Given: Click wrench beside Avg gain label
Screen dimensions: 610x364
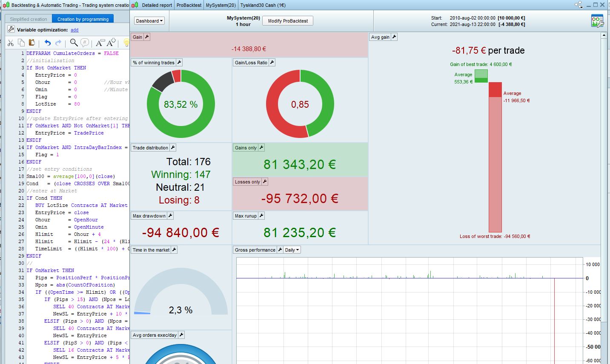Looking at the screenshot, I should pyautogui.click(x=394, y=37).
